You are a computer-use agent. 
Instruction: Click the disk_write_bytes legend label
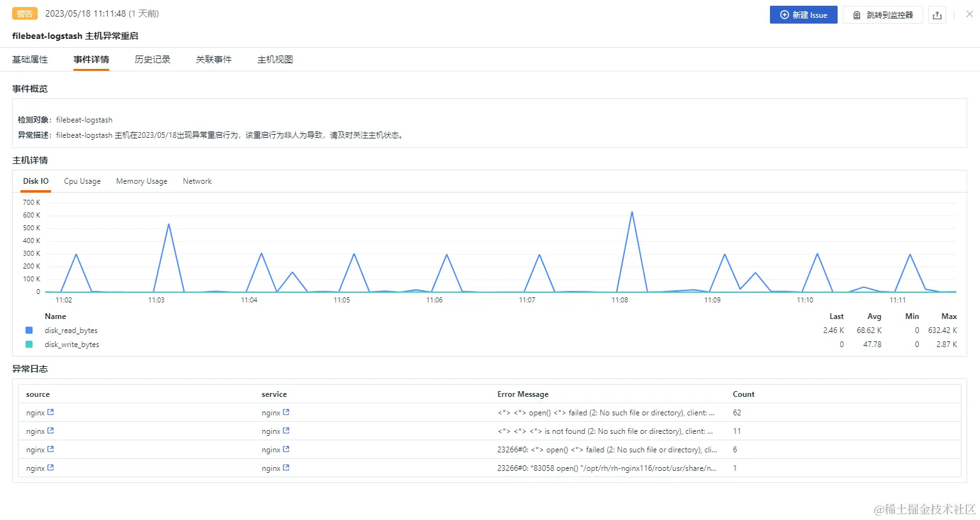[x=72, y=345]
